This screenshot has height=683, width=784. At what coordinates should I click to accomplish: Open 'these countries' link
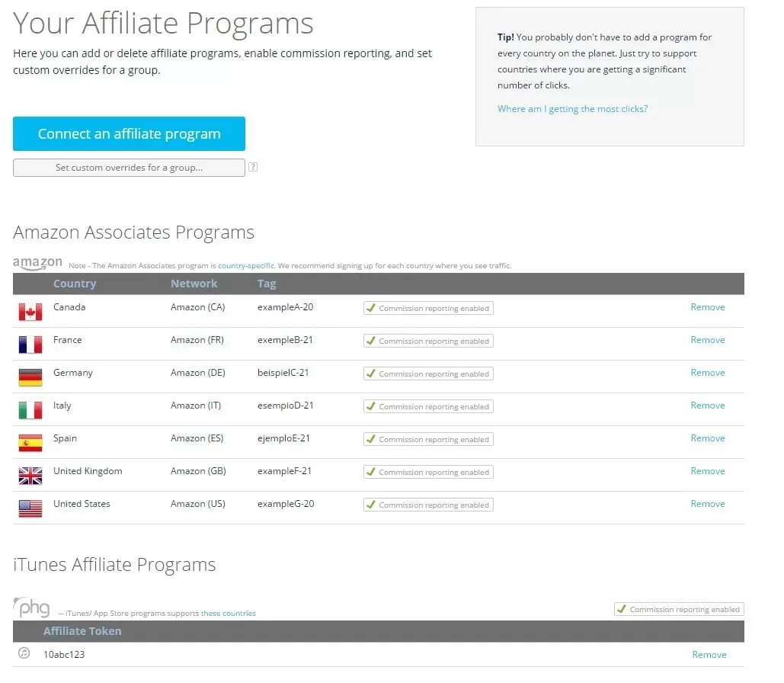click(228, 613)
